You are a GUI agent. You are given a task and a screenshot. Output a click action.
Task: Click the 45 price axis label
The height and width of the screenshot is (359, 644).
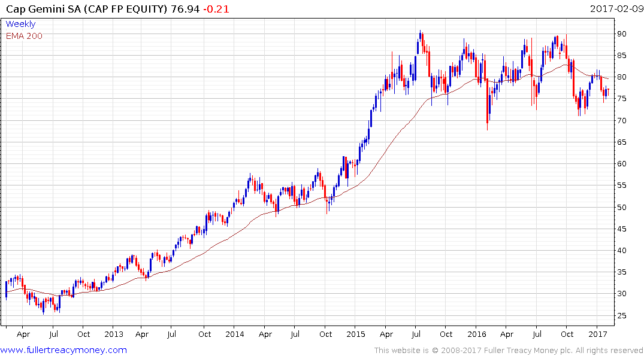(621, 229)
